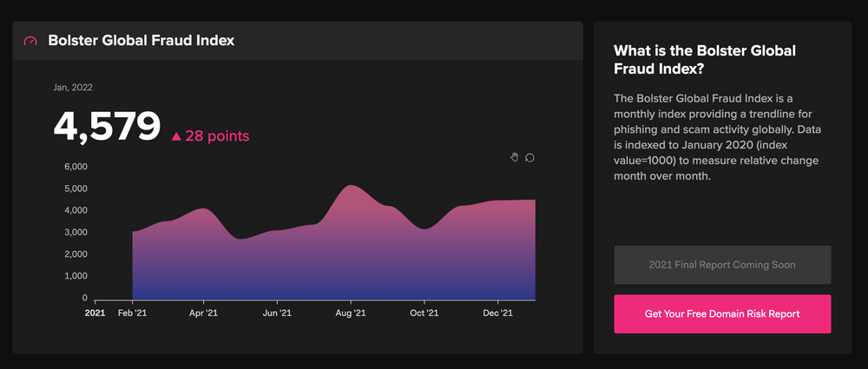Click the Apr '21 axis label

[204, 313]
